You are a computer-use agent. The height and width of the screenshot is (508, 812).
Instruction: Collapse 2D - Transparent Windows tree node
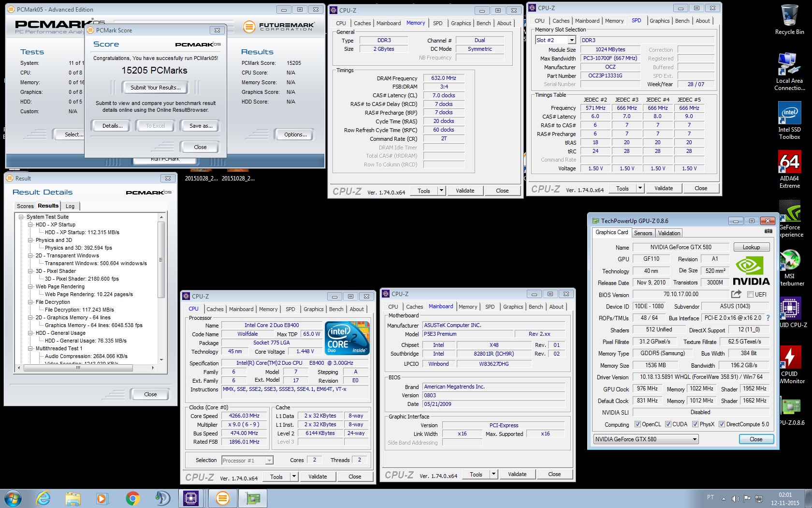30,255
